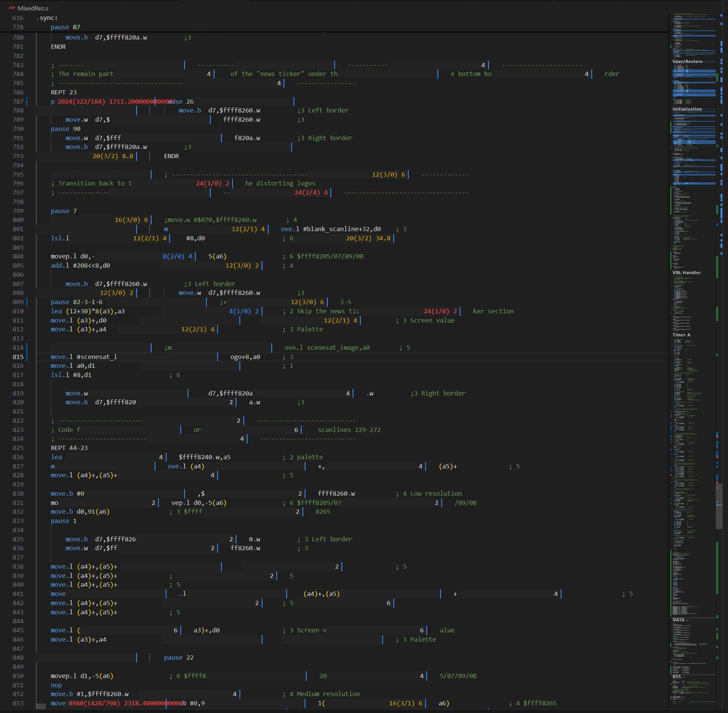This screenshot has height=713, width=728.
Task: Click the Timer A section in minimap
Action: tap(681, 335)
